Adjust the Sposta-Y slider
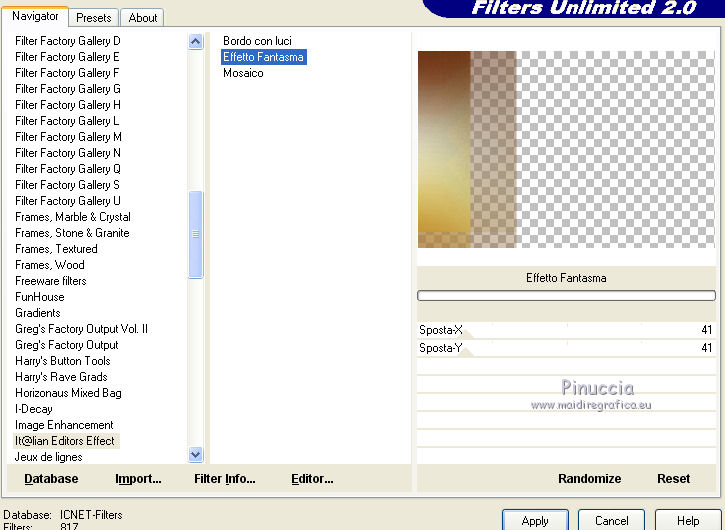Image resolution: width=725 pixels, height=530 pixels. click(566, 348)
